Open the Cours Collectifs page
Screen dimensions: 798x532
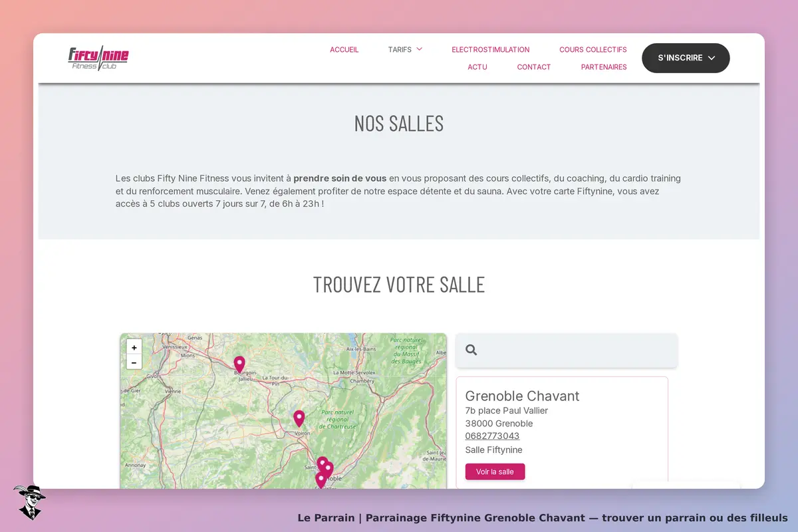(593, 50)
